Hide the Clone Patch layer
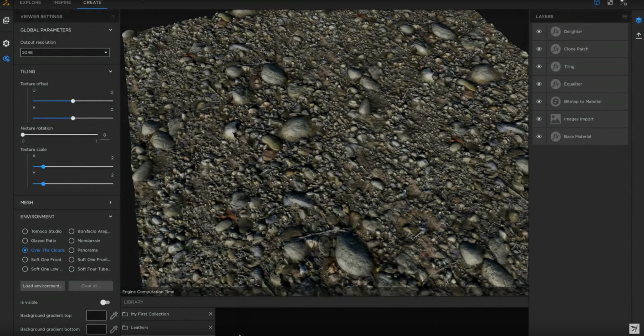This screenshot has width=644, height=336. click(x=539, y=49)
